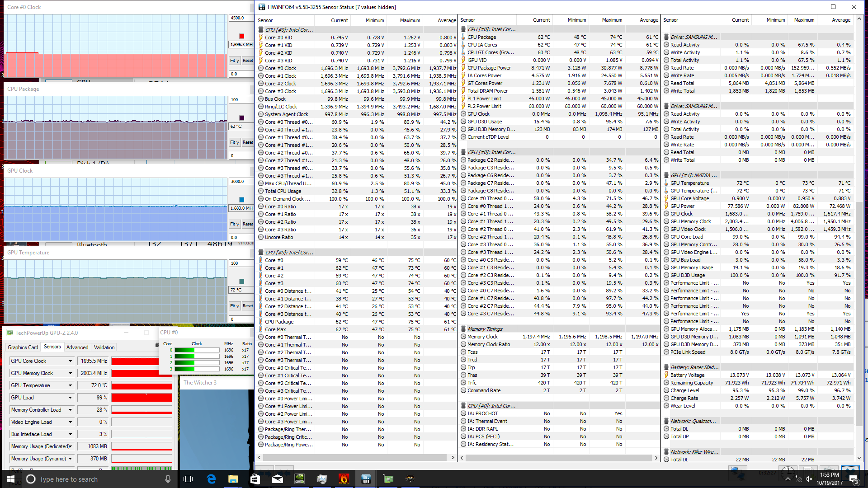Screen dimensions: 868x488
Task: Click the power icon beside CPU Package Power
Action: tap(463, 68)
